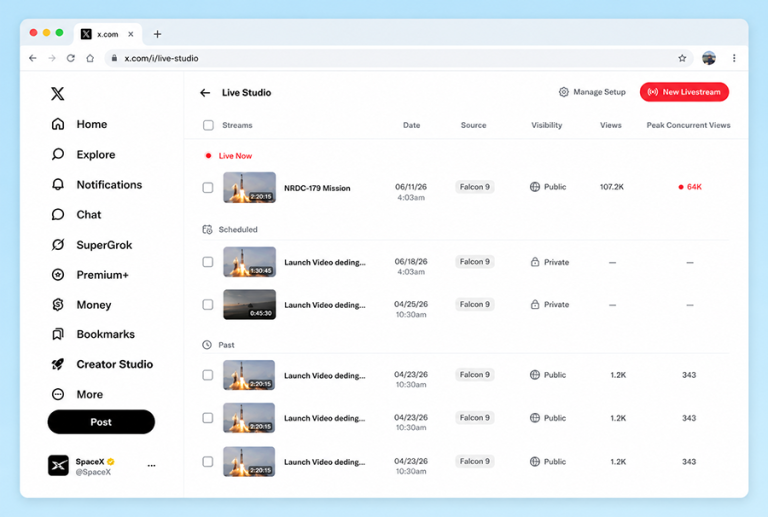Image resolution: width=768 pixels, height=517 pixels.
Task: Click the Money dollar icon
Action: [58, 305]
